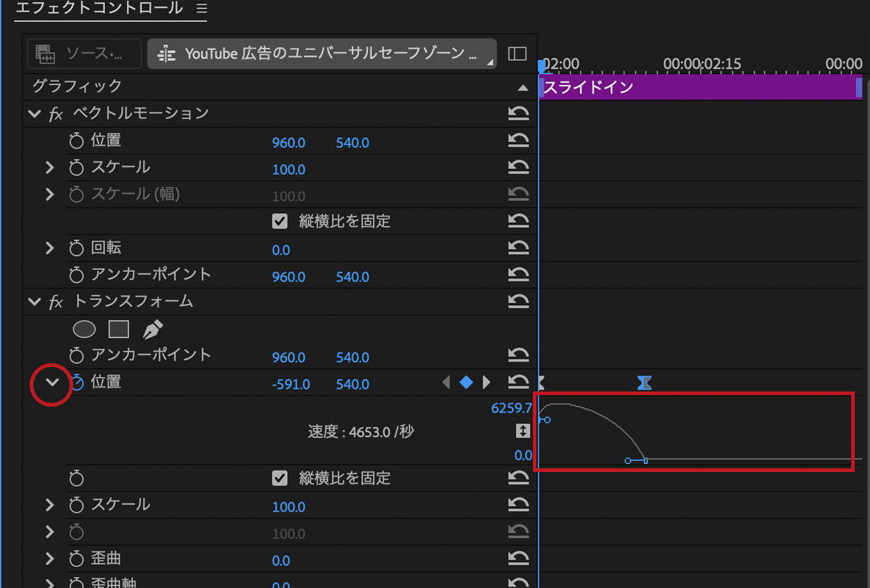Collapse the Transform position velocity graph

pos(51,382)
